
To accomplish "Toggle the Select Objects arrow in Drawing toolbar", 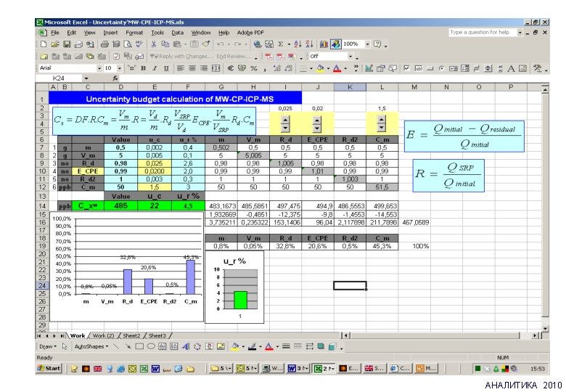I will (x=65, y=346).
